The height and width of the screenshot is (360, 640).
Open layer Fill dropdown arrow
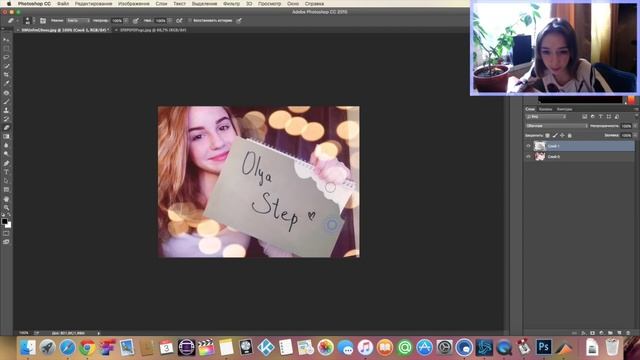click(x=634, y=135)
